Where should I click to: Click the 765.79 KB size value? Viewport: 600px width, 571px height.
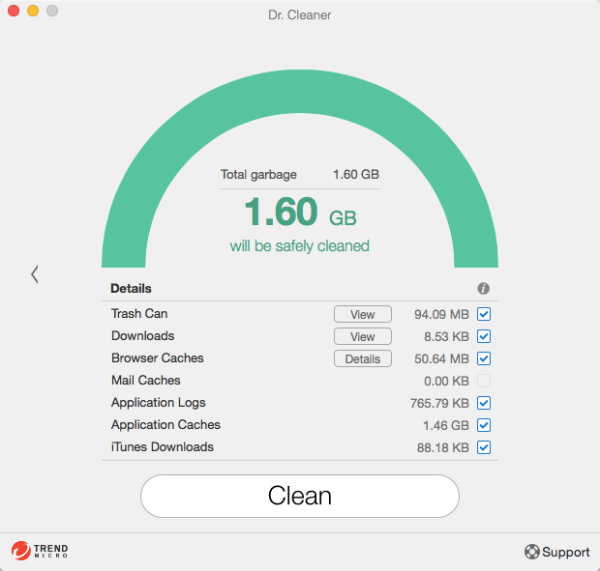440,403
